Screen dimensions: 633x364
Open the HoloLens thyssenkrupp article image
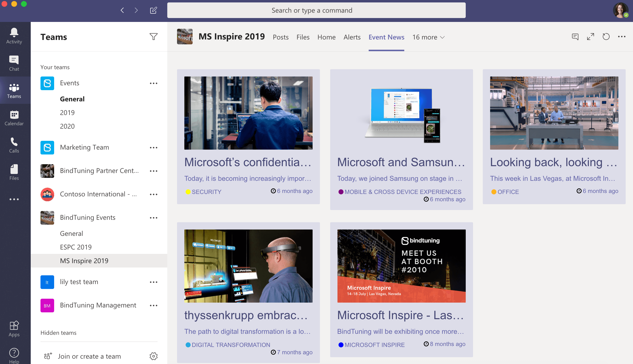(248, 266)
